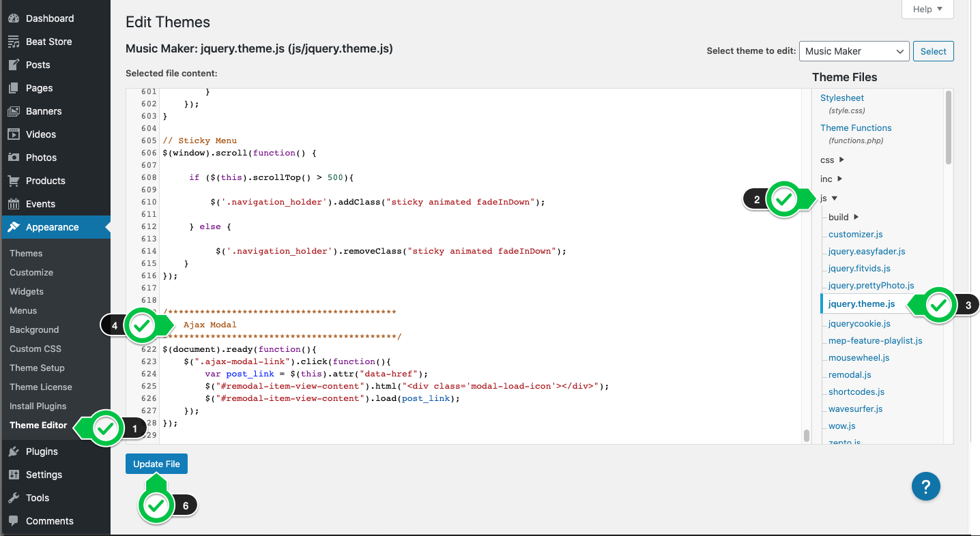Open jquery.fitvids.js file
The image size is (980, 536).
(x=859, y=268)
